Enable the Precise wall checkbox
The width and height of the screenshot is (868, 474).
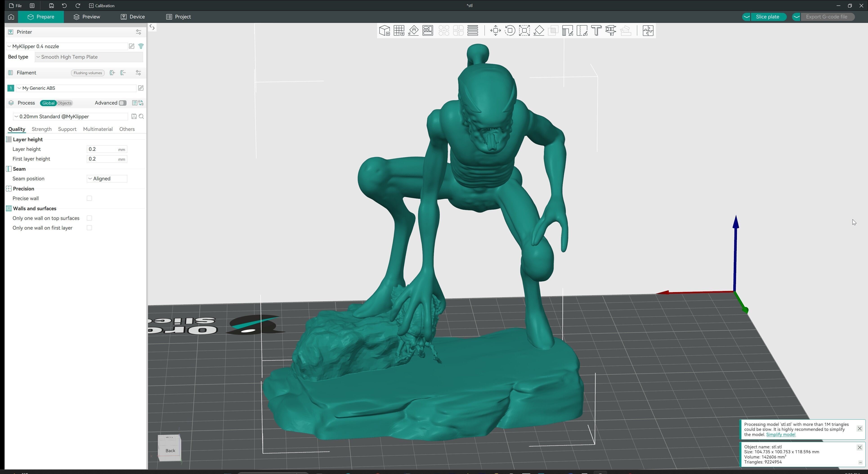[x=89, y=198]
